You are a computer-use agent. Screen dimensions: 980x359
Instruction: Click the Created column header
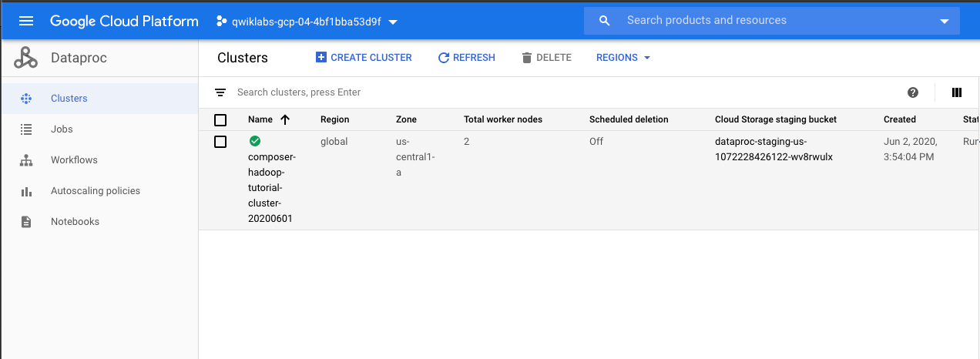point(900,119)
